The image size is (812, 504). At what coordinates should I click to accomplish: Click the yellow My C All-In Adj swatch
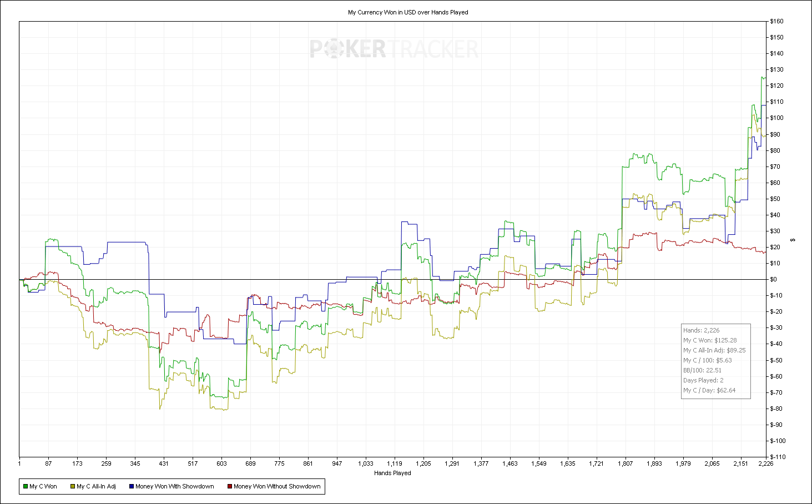tap(73, 486)
